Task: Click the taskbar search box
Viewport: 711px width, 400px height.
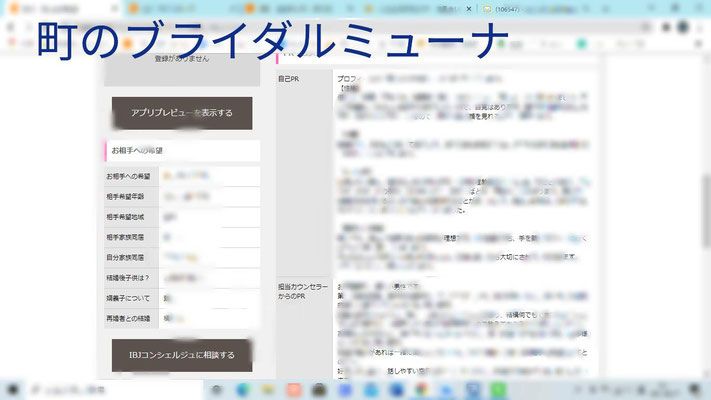Action: coord(113,390)
